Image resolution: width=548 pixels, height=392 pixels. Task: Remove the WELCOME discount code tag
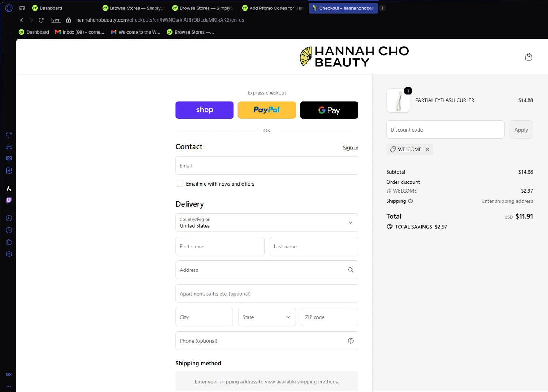point(427,149)
